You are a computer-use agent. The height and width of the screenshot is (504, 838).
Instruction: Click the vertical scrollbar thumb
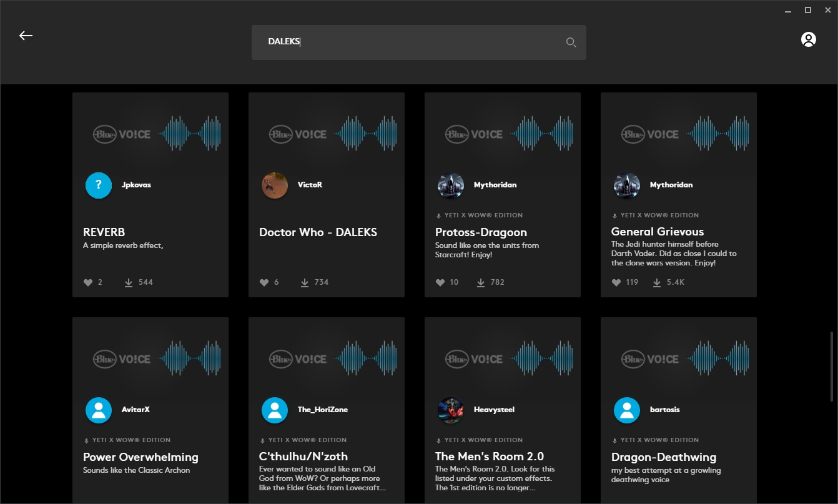pyautogui.click(x=832, y=367)
